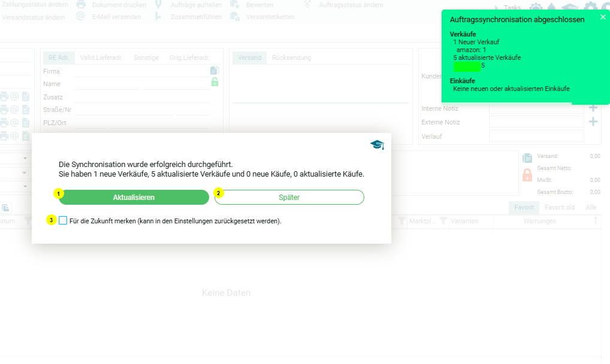Close the Auftragssynchronisation notification
The width and height of the screenshot is (610, 364).
tap(603, 17)
